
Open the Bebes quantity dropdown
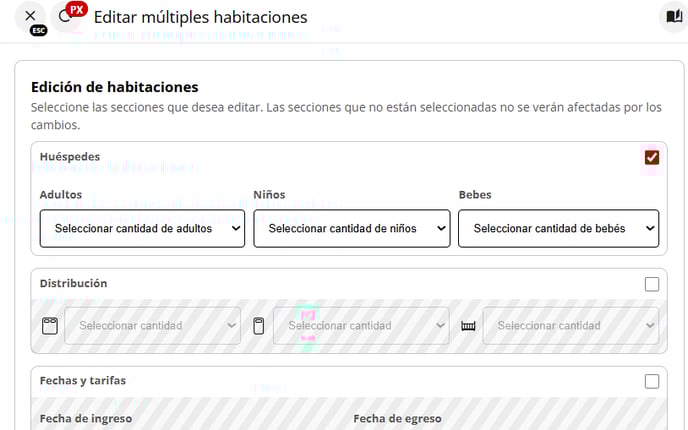558,228
